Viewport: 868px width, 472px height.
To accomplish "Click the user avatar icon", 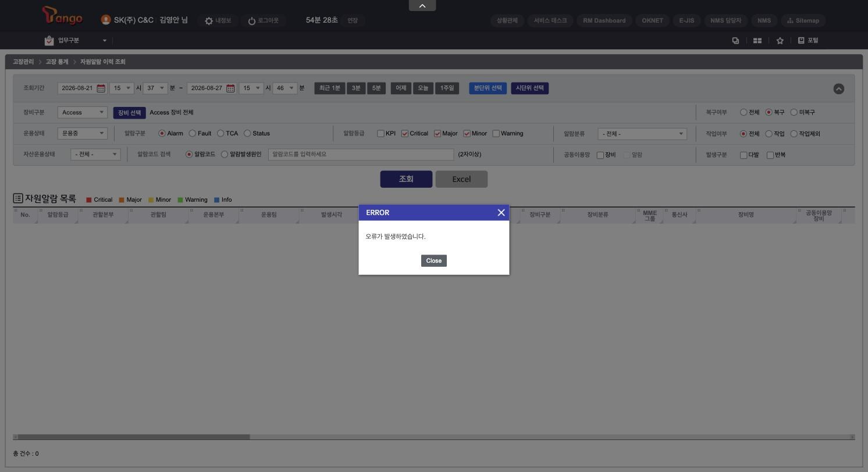I will (x=105, y=20).
